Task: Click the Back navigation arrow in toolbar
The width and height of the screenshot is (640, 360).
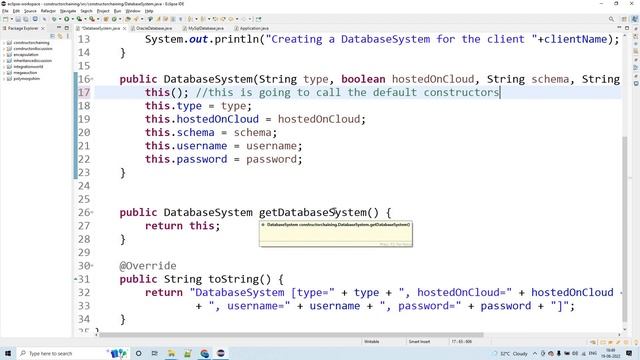Action: pyautogui.click(x=232, y=19)
